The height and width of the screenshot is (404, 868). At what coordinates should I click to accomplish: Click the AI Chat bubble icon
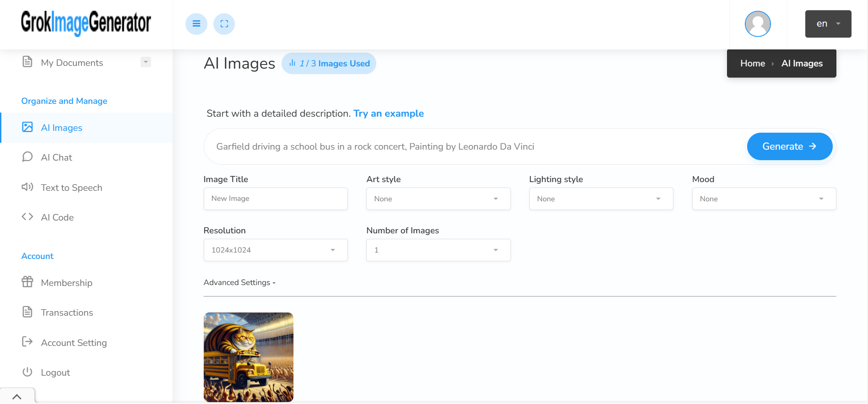pos(27,157)
